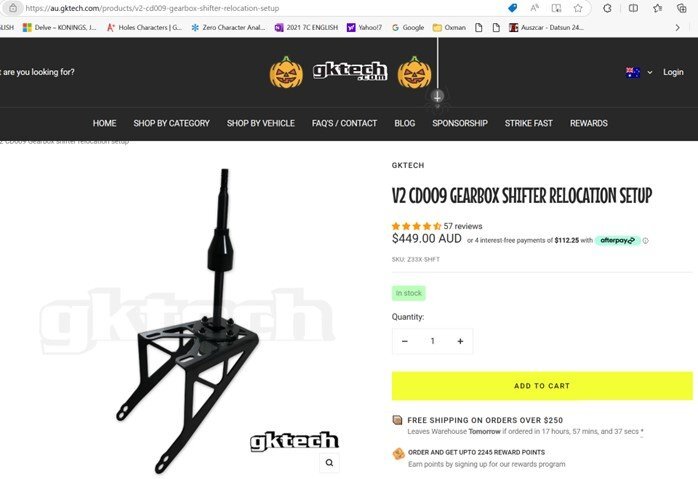This screenshot has height=479, width=698.
Task: Open the Login link
Action: 673,72
